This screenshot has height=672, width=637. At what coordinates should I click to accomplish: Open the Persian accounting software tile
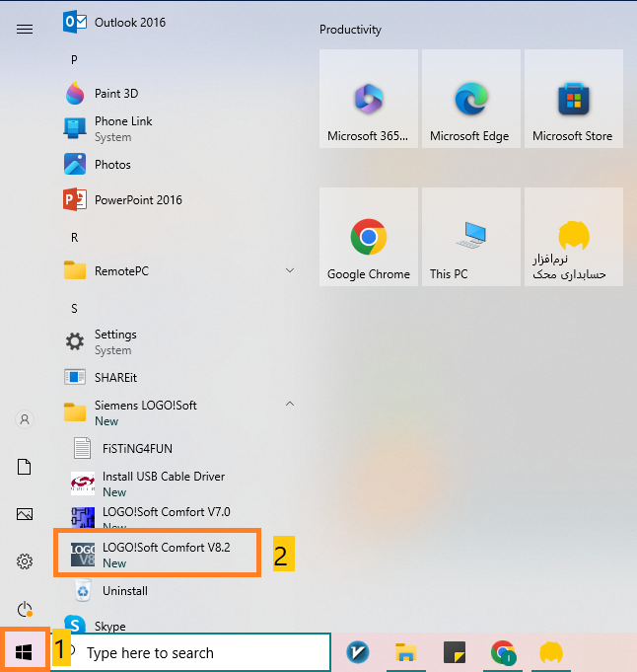click(574, 237)
